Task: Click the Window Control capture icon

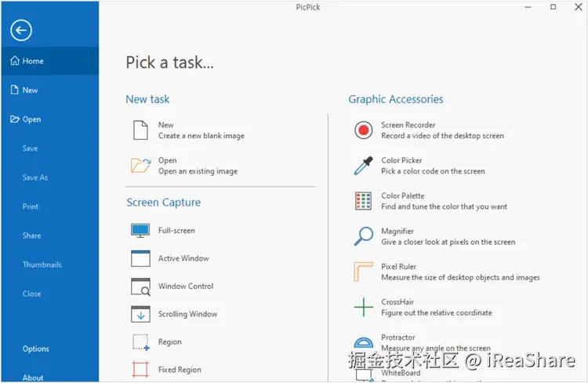Action: (140, 286)
